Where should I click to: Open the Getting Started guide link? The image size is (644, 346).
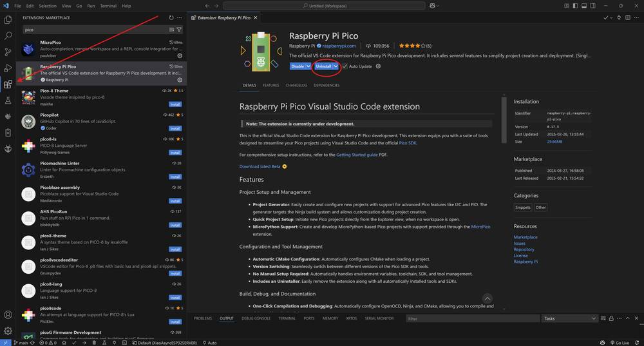tap(357, 155)
